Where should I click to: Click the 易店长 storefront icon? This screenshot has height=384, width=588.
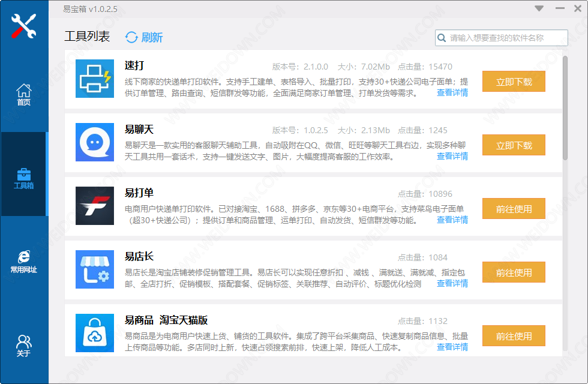pos(95,269)
